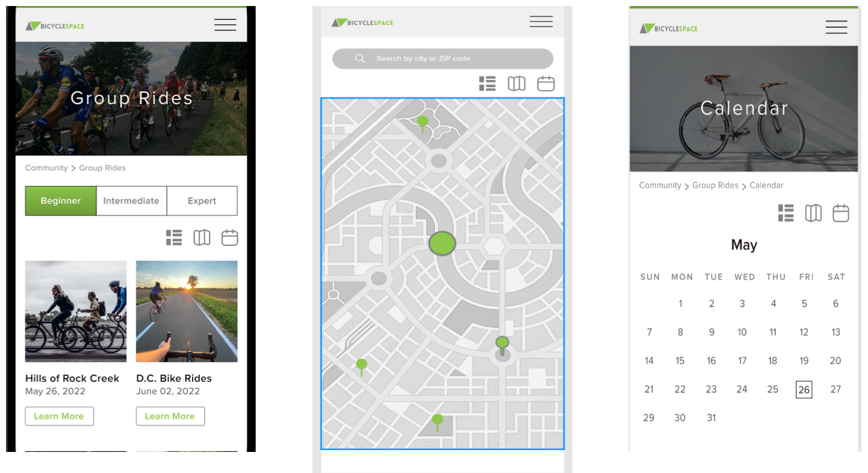Go to Group Rides breadcrumb on Calendar screen
Image resolution: width=868 pixels, height=473 pixels.
[x=715, y=185]
